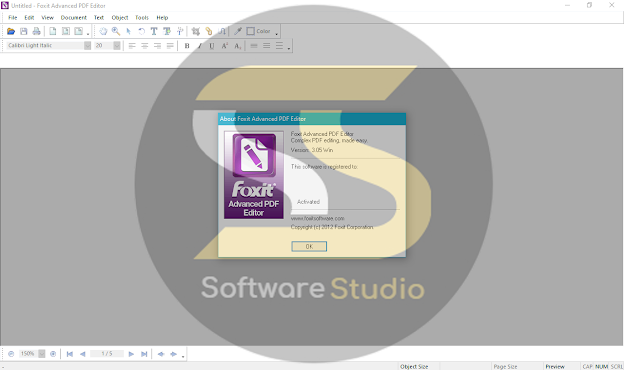This screenshot has width=624, height=370.
Task: Jump to the first page
Action: click(70, 354)
